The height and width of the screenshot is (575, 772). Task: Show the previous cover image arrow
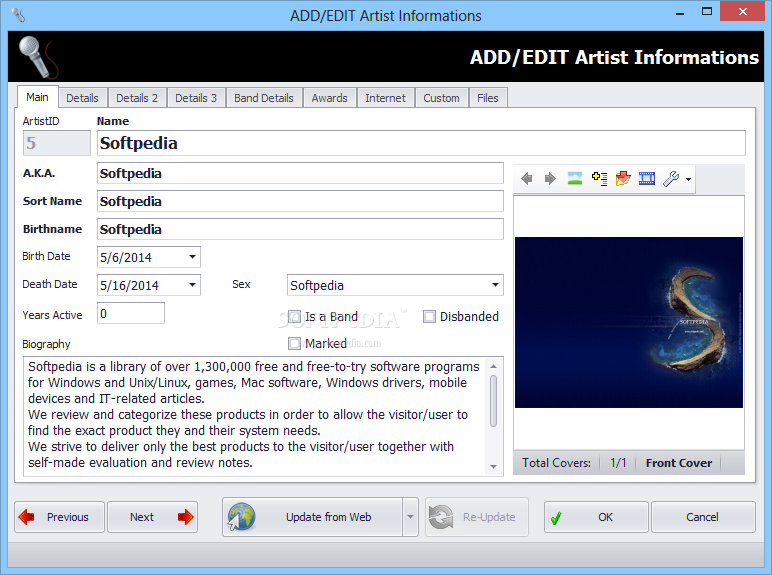tap(526, 179)
